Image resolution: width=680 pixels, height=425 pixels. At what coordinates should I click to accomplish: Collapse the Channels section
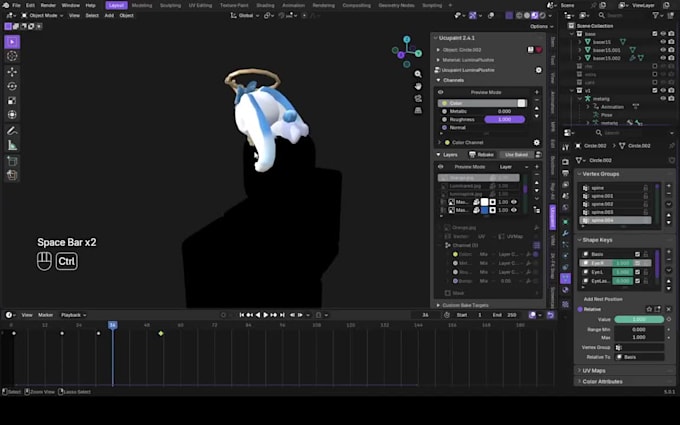(438, 80)
